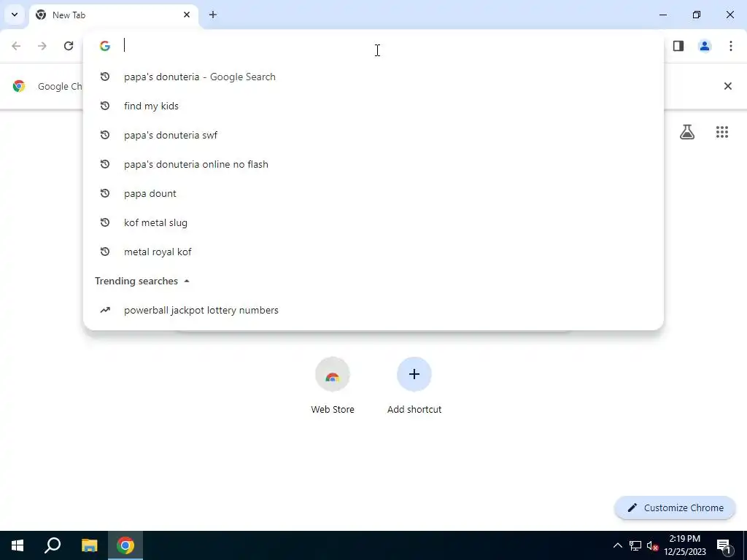Show hidden system tray icons

click(617, 545)
